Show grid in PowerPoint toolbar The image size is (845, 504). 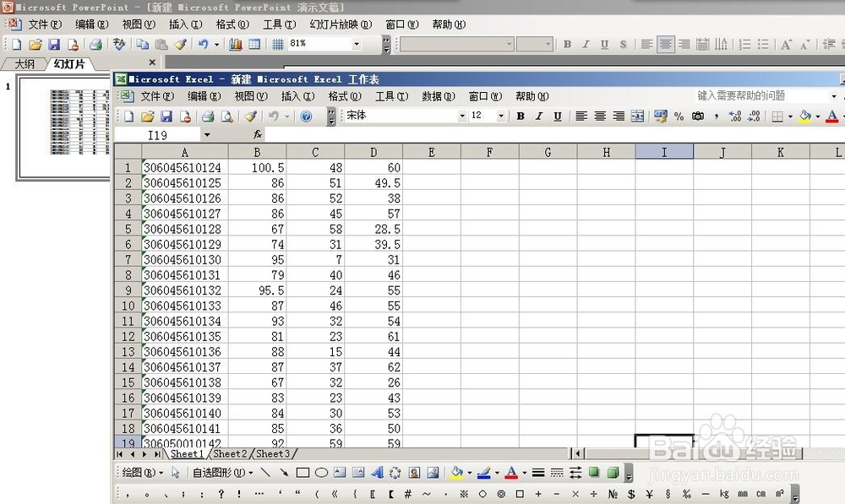point(277,44)
